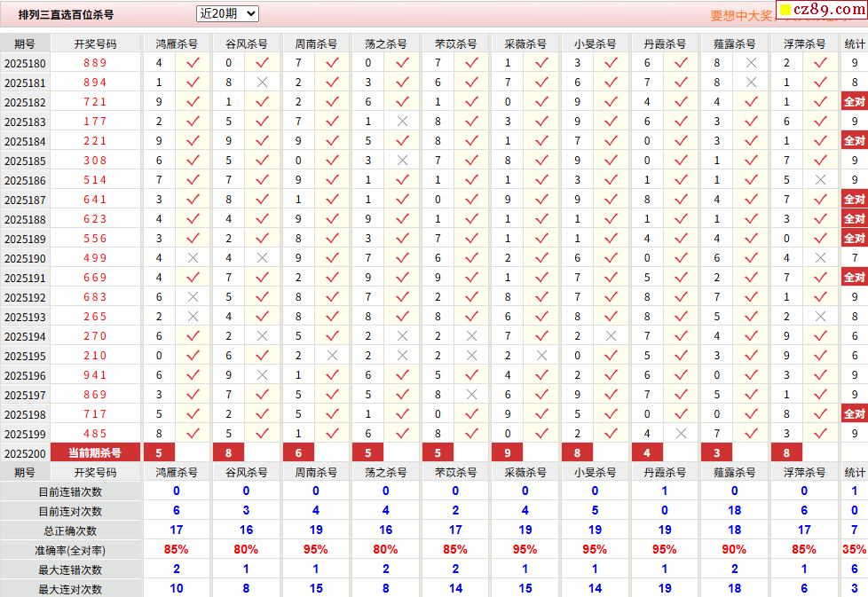Click the X mark for 芣苡杀号 in row 2025197

[x=471, y=395]
